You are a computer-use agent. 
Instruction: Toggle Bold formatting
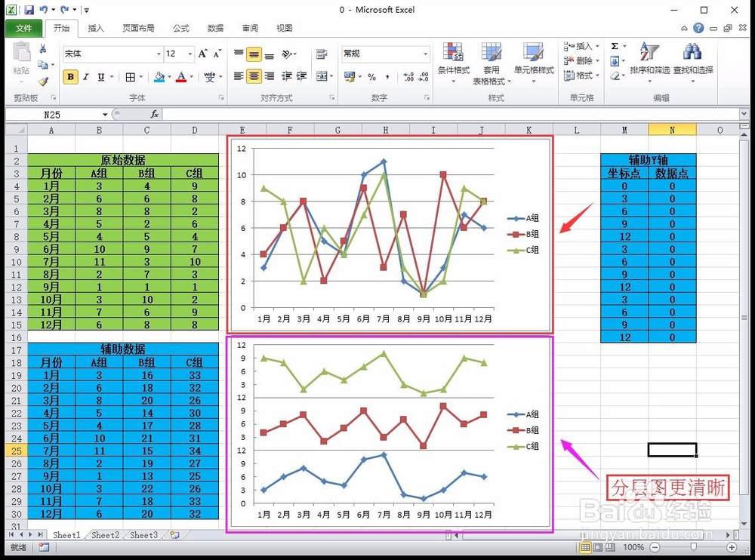click(x=71, y=76)
